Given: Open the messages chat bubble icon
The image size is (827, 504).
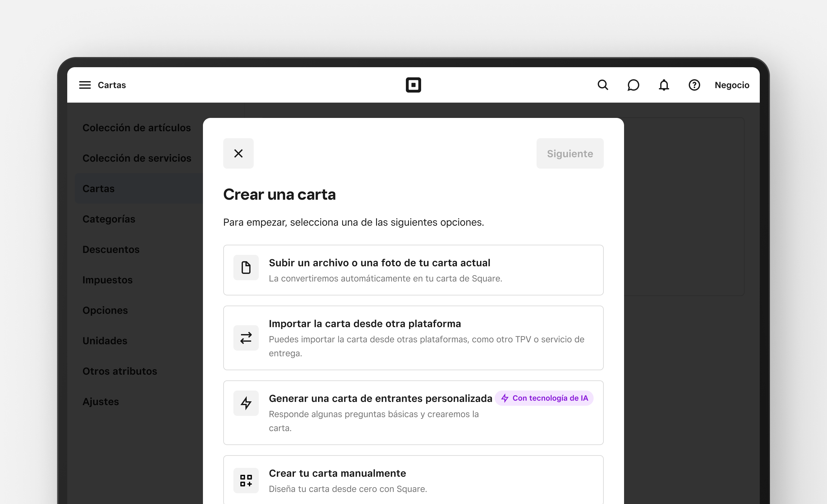Looking at the screenshot, I should [633, 85].
